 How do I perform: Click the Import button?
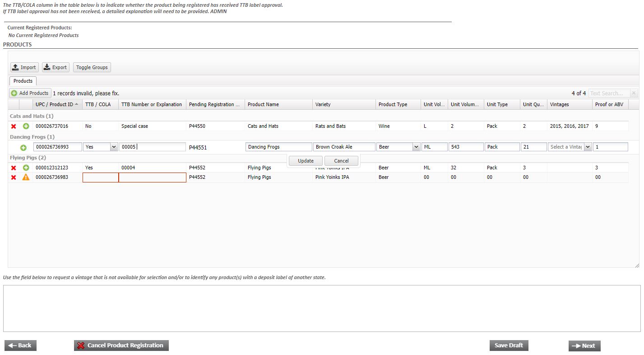pos(24,67)
